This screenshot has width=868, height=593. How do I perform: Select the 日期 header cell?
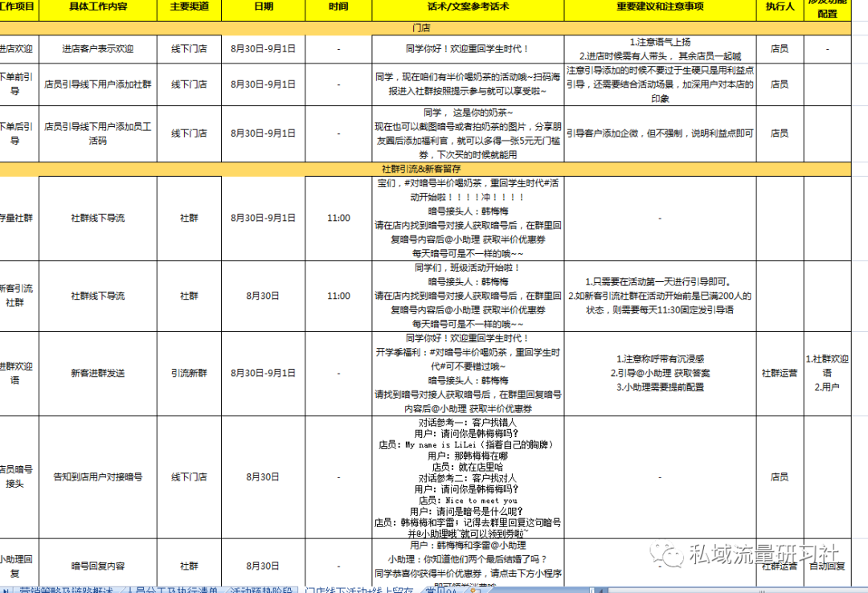click(264, 8)
